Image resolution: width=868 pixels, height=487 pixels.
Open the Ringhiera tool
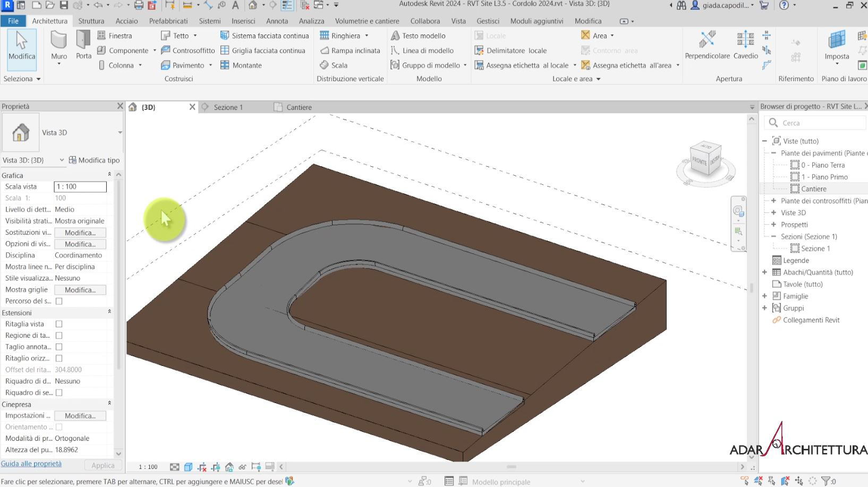[x=345, y=36]
